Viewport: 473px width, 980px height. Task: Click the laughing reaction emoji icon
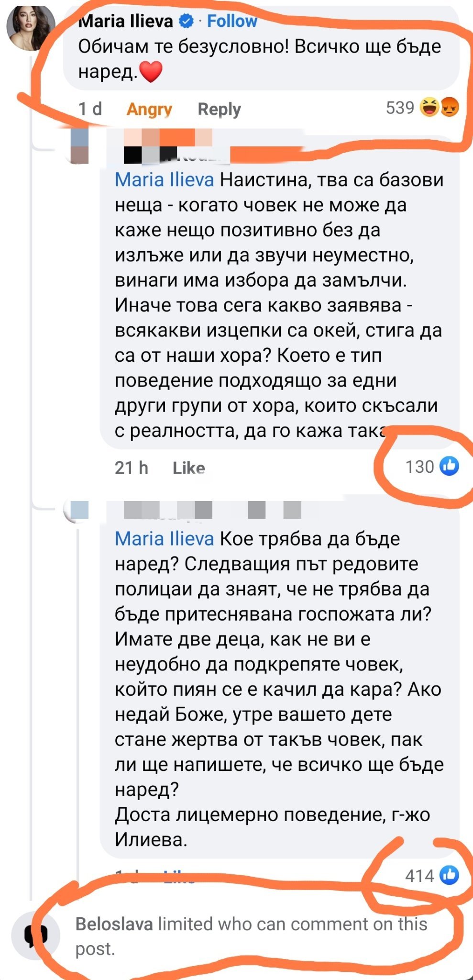429,107
